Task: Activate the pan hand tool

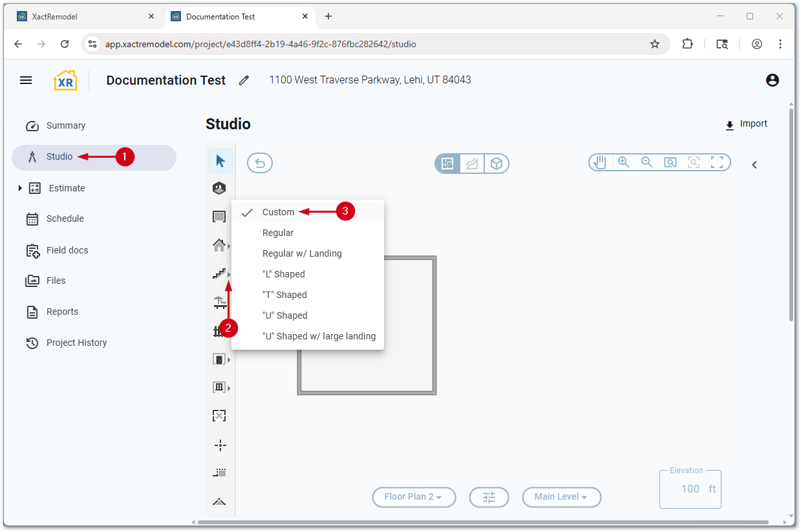Action: pos(600,162)
